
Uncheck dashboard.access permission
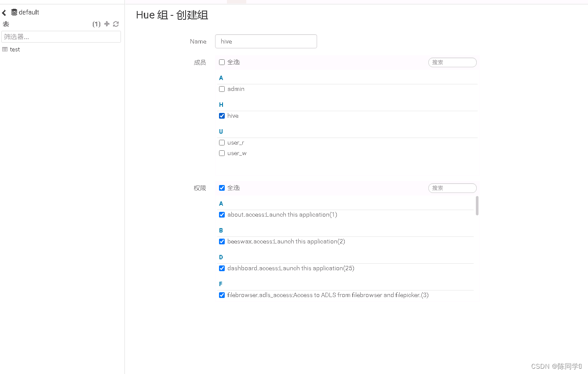click(222, 269)
